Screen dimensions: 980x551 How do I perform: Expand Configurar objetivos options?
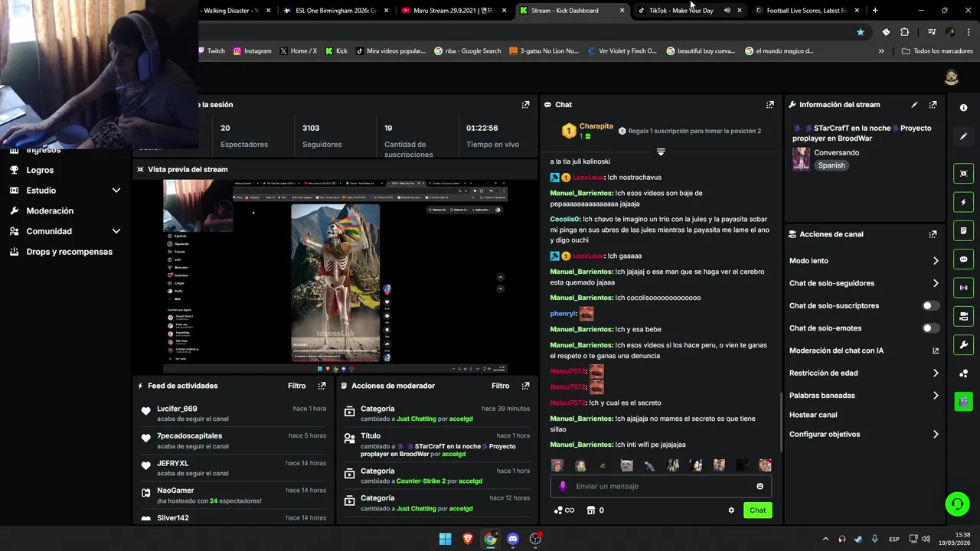coord(936,434)
